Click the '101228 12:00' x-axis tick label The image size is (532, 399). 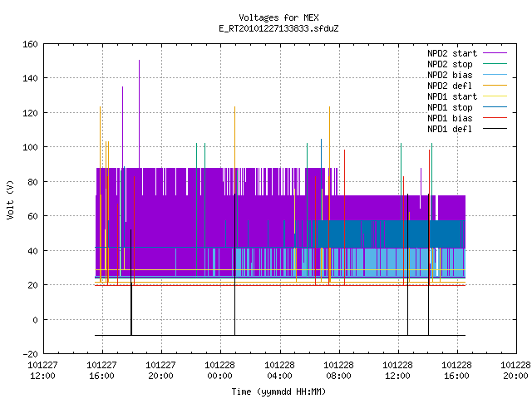coord(397,371)
